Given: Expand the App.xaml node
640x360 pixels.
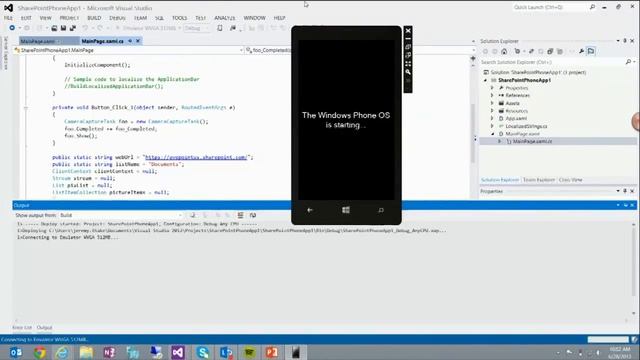Looking at the screenshot, I should coord(492,118).
